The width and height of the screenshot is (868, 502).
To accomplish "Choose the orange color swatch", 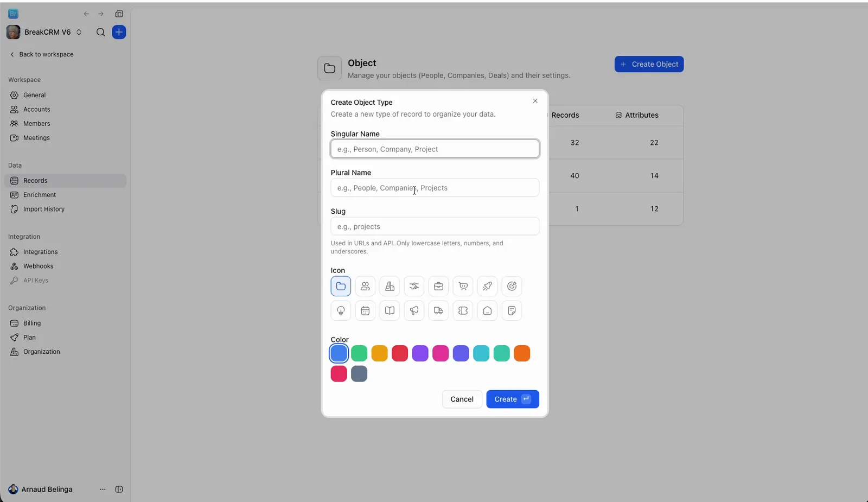I will tap(522, 353).
